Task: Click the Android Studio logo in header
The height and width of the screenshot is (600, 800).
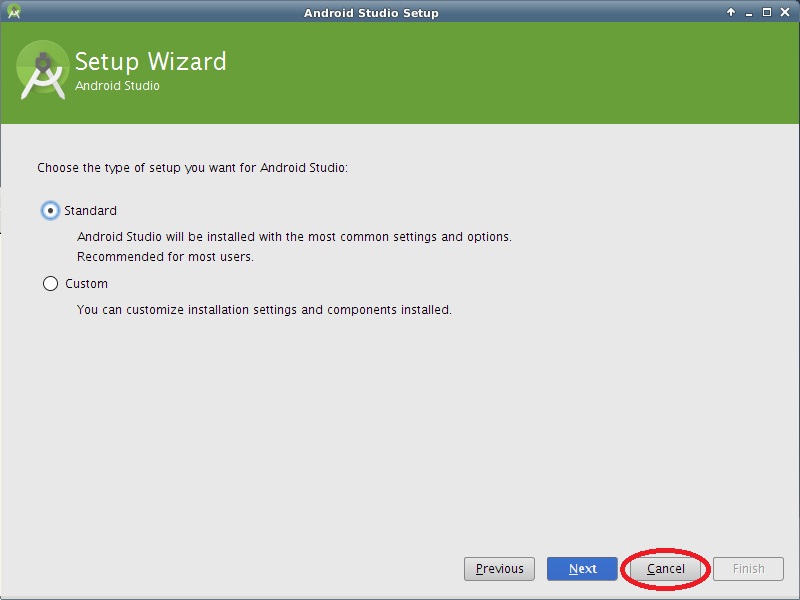Action: pos(43,70)
